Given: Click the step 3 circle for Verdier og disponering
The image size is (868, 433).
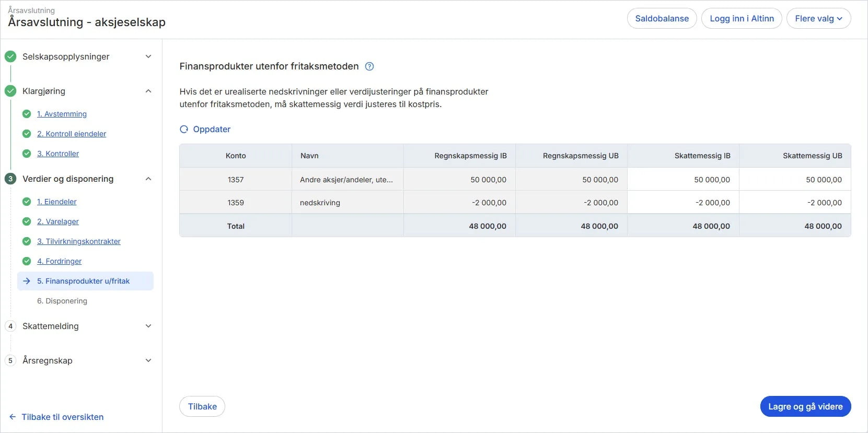Looking at the screenshot, I should (x=10, y=179).
